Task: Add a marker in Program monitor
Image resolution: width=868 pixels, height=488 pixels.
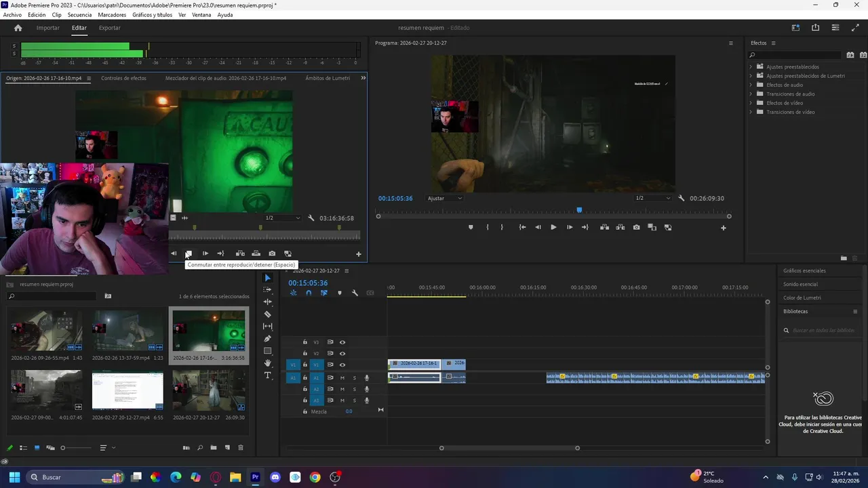Action: click(x=471, y=227)
